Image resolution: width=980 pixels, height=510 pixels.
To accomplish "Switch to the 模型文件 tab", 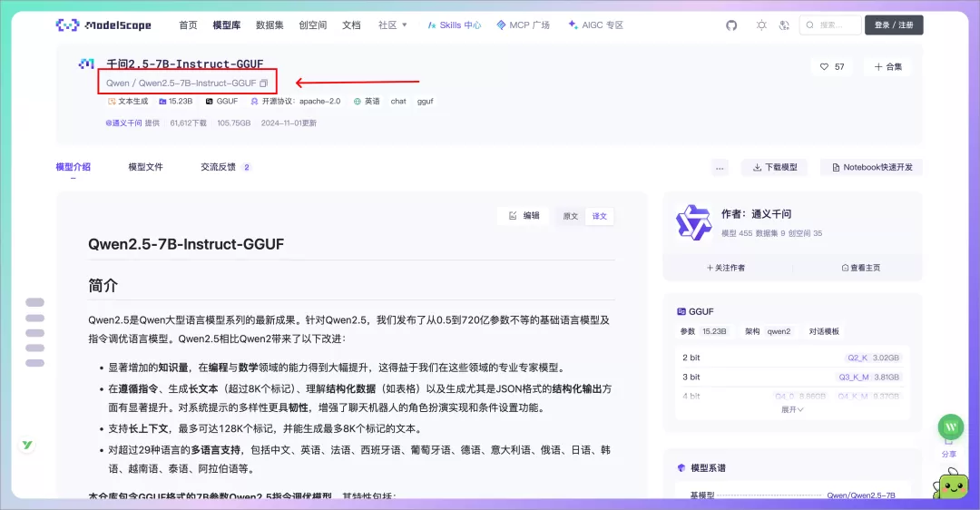I will pos(145,167).
